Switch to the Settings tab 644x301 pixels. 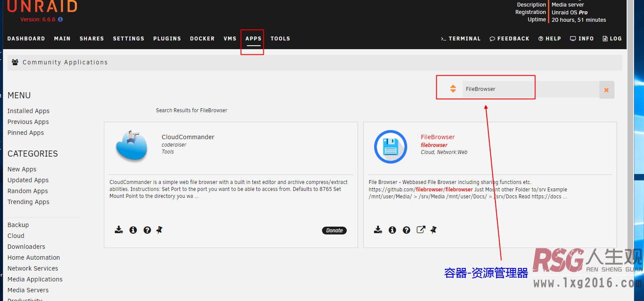(129, 39)
